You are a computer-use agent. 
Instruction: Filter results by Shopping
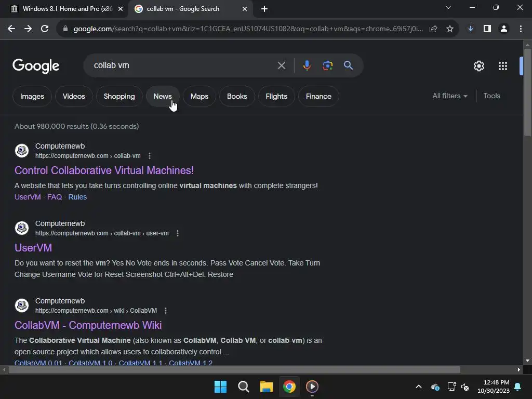pyautogui.click(x=119, y=96)
